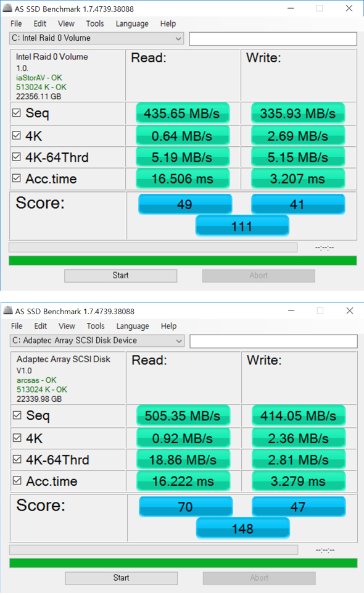
Task: Close the Adaptec benchmark window
Action: (x=350, y=311)
